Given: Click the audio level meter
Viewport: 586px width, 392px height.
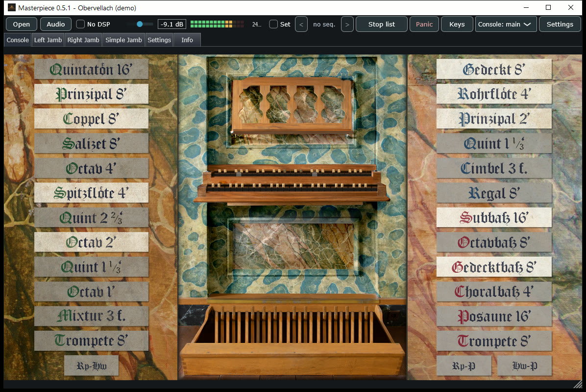Looking at the screenshot, I should (x=217, y=24).
